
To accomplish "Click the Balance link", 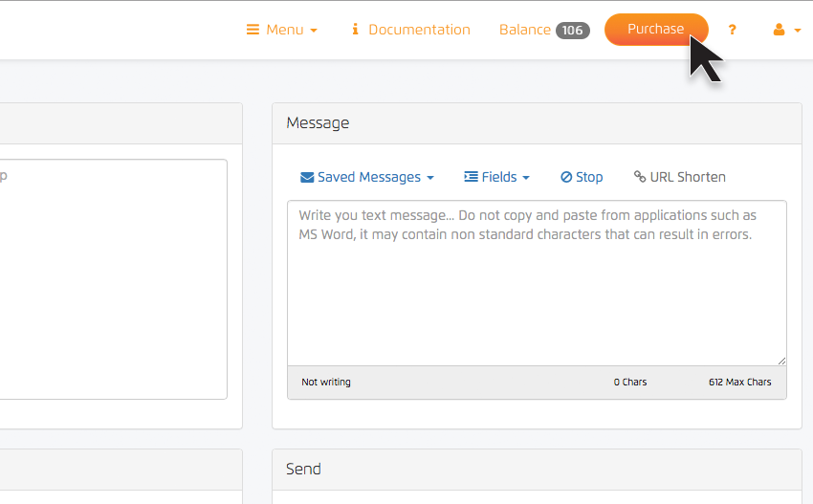I will pos(525,30).
